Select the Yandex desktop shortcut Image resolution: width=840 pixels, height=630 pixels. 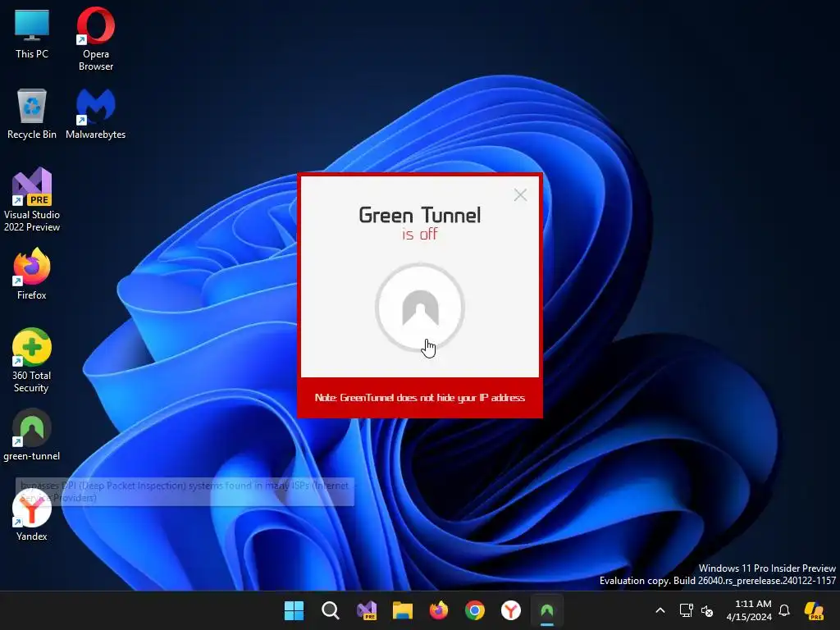32,515
